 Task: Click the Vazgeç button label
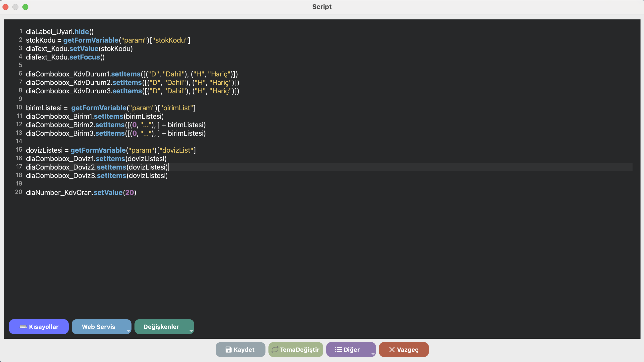point(407,350)
